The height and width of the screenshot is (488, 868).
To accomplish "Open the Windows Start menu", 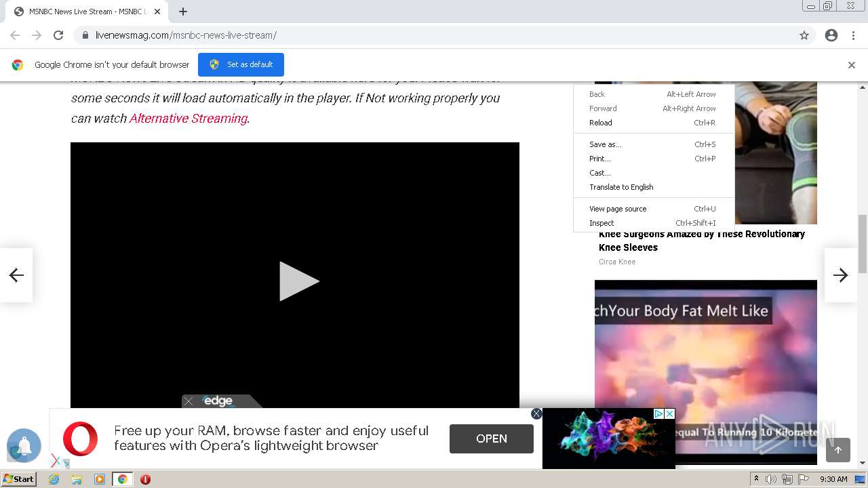I will [x=19, y=479].
